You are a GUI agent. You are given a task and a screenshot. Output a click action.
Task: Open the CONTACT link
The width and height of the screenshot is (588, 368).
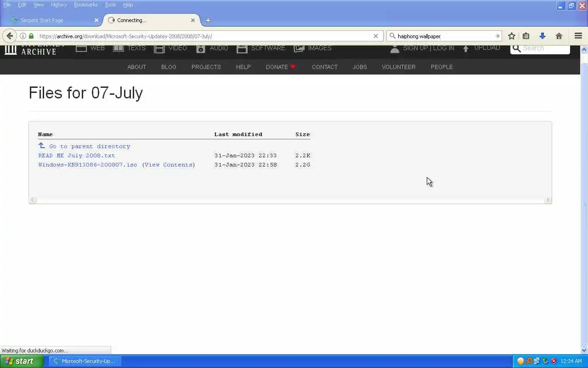325,67
